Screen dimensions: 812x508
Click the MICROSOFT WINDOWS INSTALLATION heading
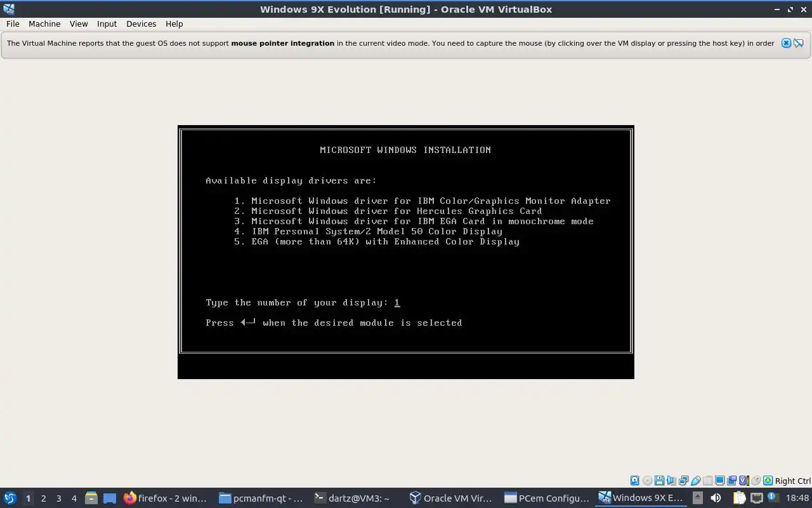pos(405,150)
